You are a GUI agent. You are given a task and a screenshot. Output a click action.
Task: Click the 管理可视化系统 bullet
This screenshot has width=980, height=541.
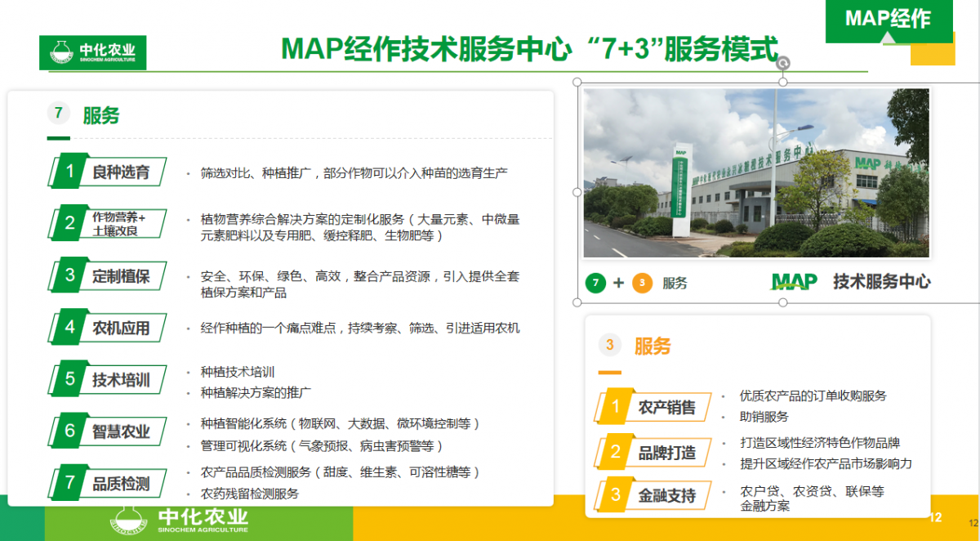[323, 446]
